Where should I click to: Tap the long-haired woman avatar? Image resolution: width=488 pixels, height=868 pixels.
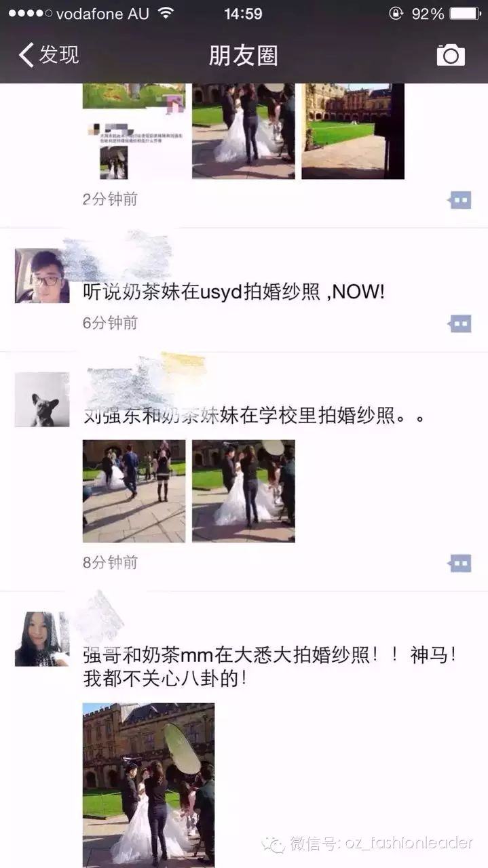point(42,639)
